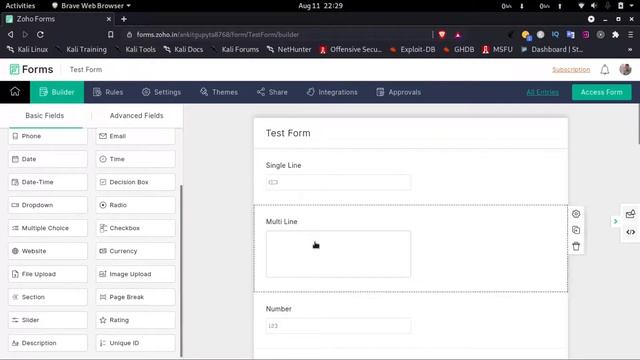This screenshot has width=640, height=360.
Task: Open Brave Shields icon
Action: 442,35
